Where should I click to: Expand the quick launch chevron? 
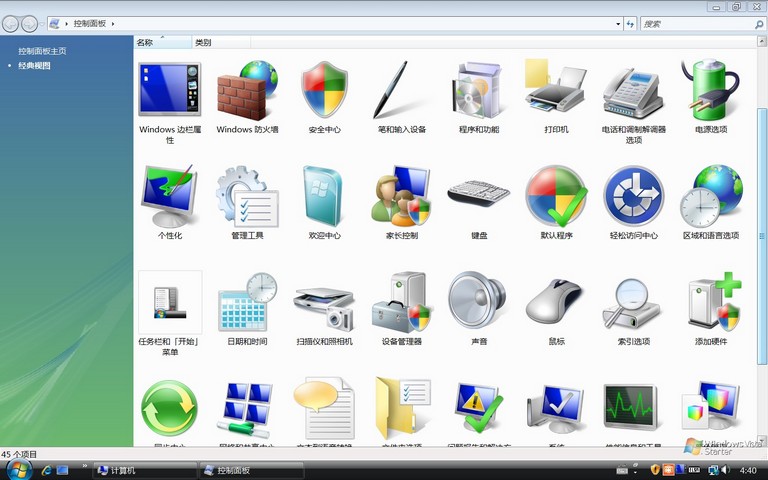pyautogui.click(x=85, y=466)
